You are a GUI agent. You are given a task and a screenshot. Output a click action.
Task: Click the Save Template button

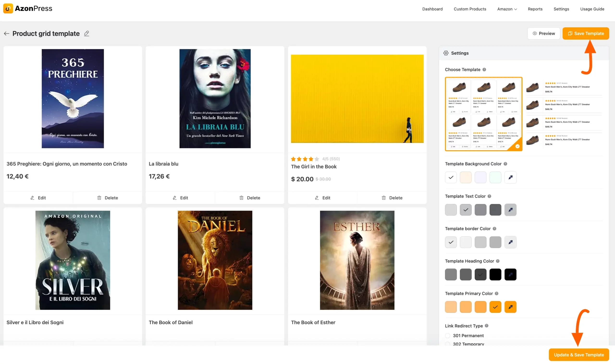pos(586,33)
